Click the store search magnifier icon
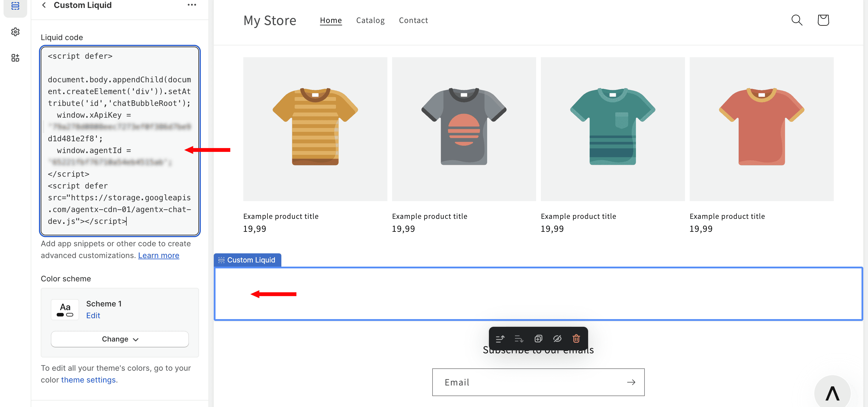 coord(797,20)
